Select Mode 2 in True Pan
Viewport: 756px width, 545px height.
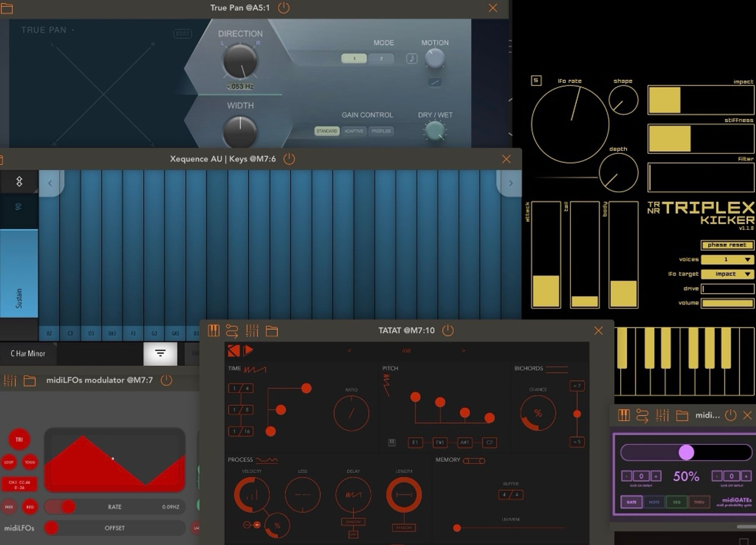(381, 59)
